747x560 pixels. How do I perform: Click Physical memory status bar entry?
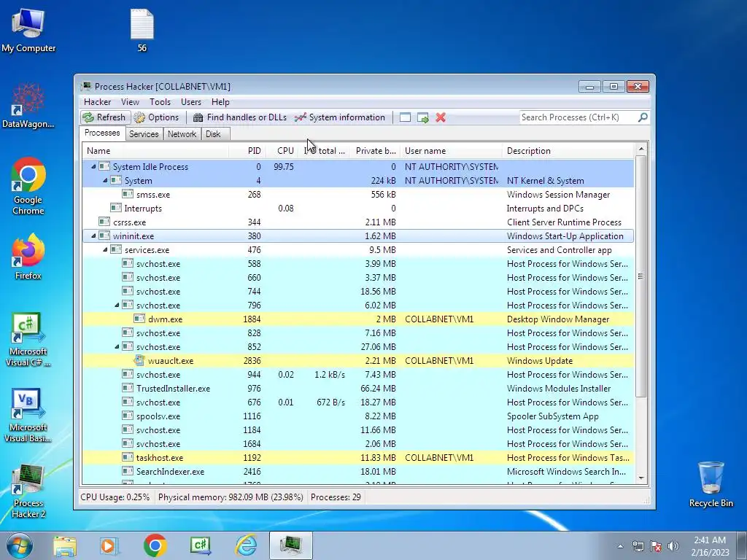coord(231,497)
